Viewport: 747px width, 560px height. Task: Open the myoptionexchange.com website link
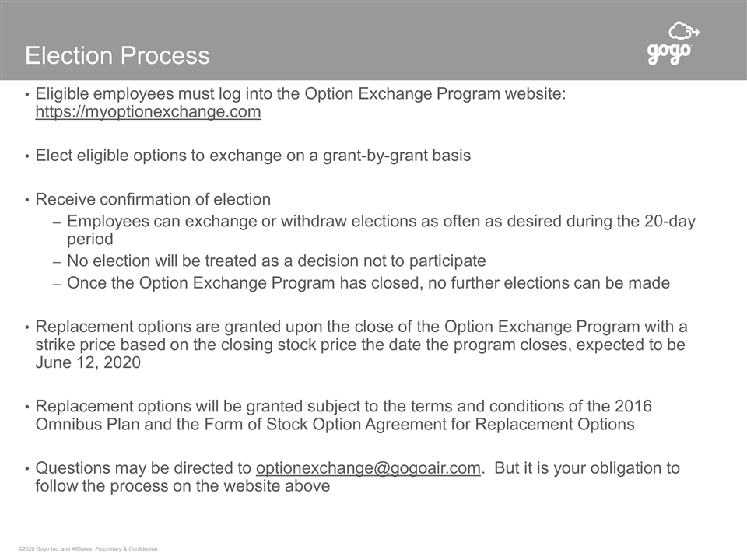click(x=148, y=112)
